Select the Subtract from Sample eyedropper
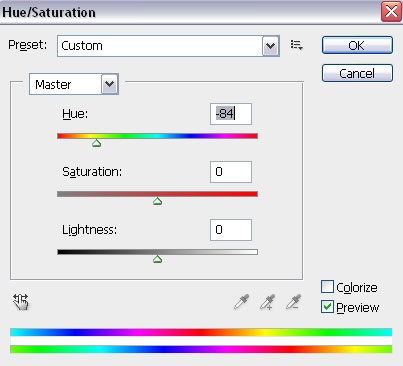The width and height of the screenshot is (403, 366). tap(294, 302)
